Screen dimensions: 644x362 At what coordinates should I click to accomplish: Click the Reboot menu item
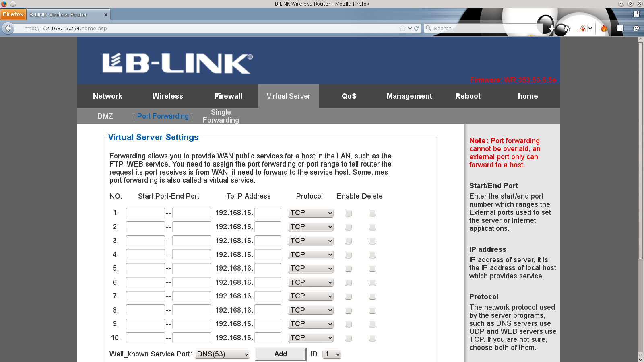(x=468, y=96)
